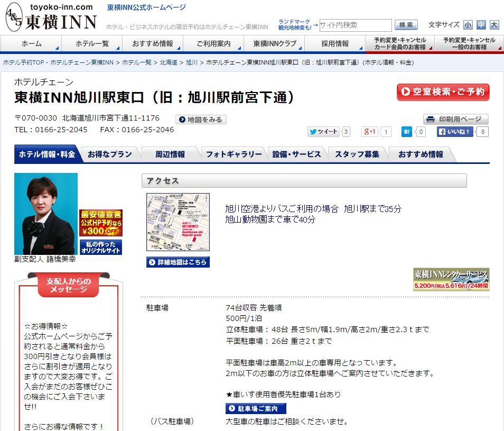Click the 最安値宣言 ¥300 OFF banner
Screen dimensions: 504x431
(x=101, y=223)
